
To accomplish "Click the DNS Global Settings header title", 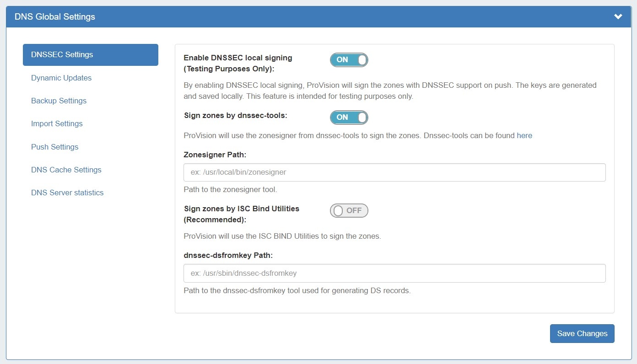I will coord(55,17).
